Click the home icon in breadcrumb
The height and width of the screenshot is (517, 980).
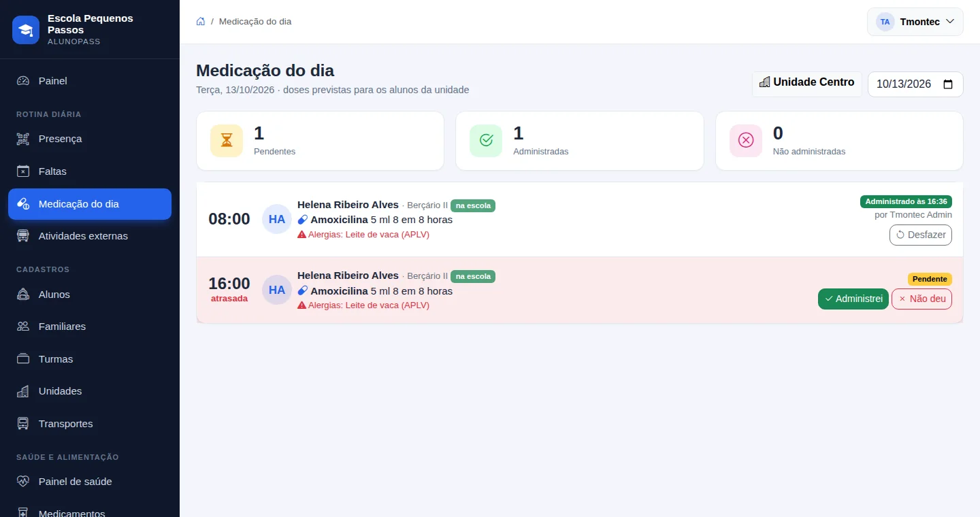point(201,21)
